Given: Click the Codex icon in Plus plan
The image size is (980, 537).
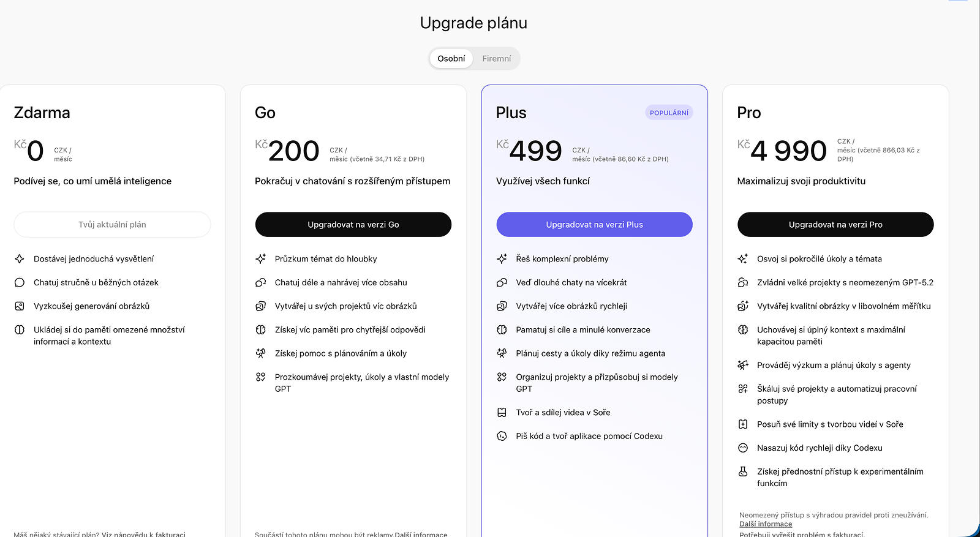Looking at the screenshot, I should pos(502,436).
